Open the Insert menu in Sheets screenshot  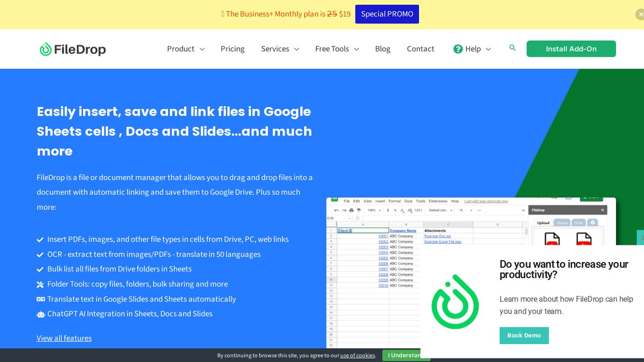point(380,201)
